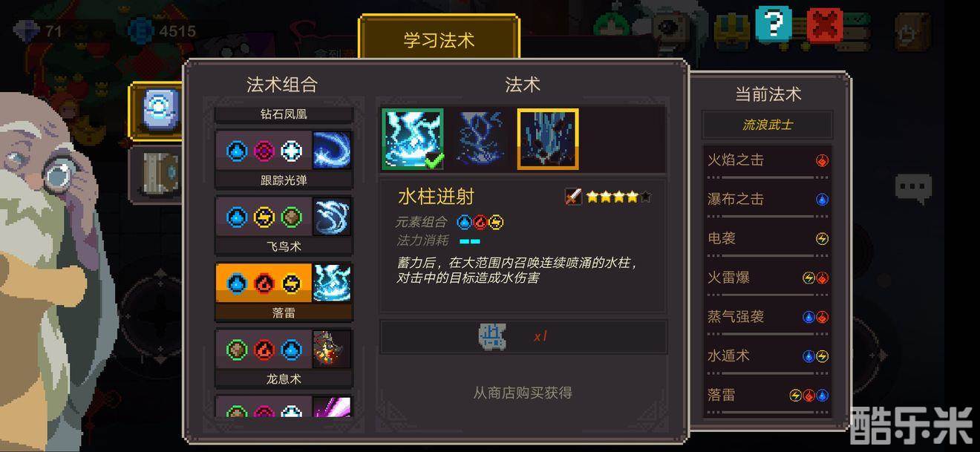Screen dimensions: 980x452
Task: Choose the 飞鸟术 spell combination
Action: click(x=284, y=225)
